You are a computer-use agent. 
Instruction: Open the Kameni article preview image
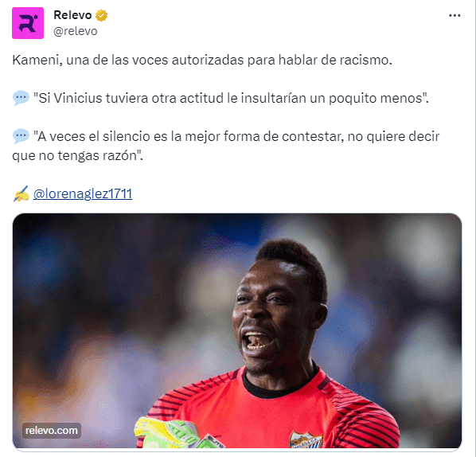click(x=236, y=330)
